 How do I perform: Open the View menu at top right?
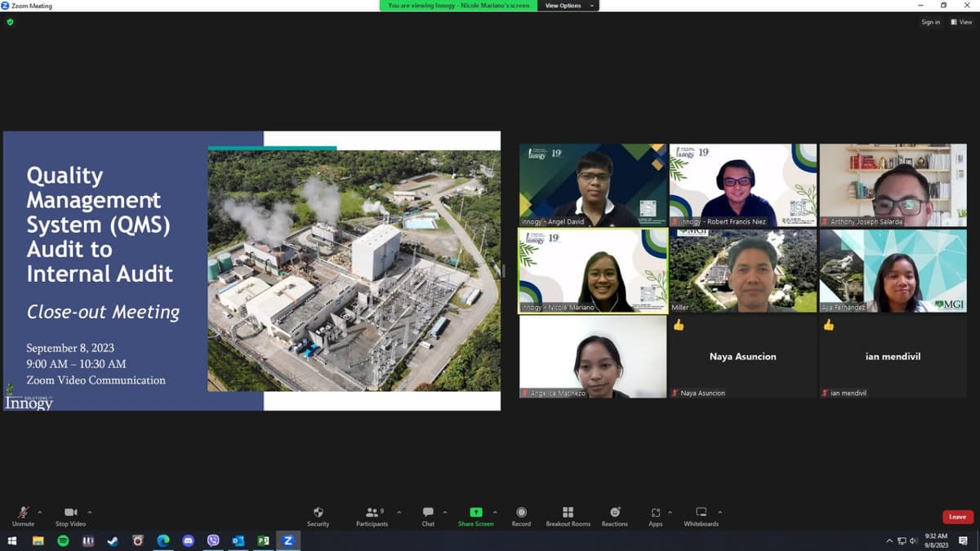[961, 22]
